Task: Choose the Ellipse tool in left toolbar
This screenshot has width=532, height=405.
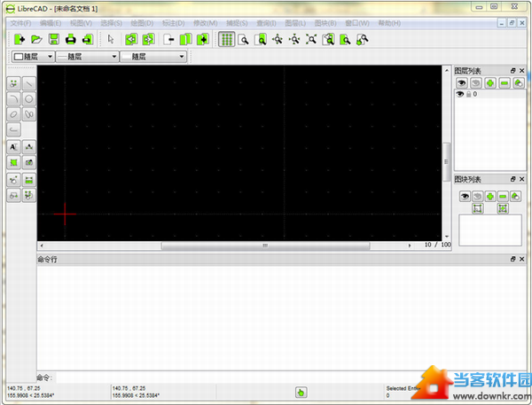Action: [14, 114]
